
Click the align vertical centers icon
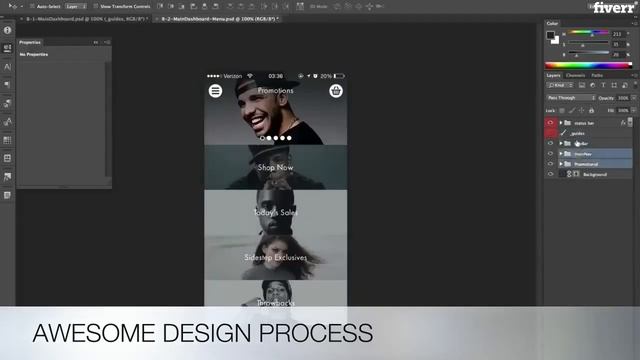(x=171, y=6)
